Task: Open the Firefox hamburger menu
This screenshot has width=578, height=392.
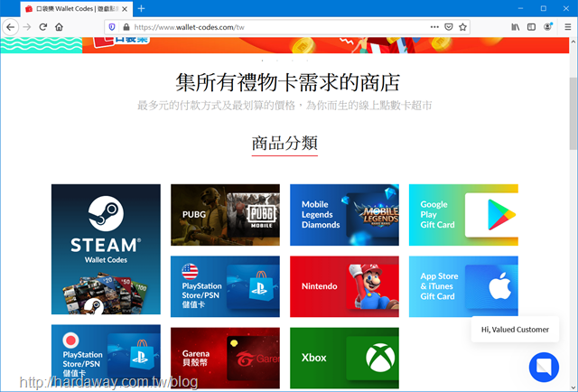Action: pos(568,27)
